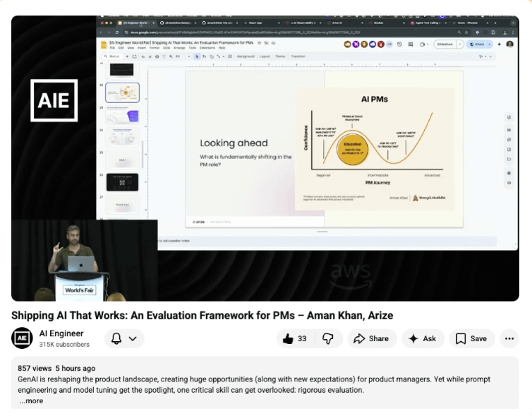Save the video to a playlist
The height and width of the screenshot is (416, 532).
pyautogui.click(x=471, y=338)
